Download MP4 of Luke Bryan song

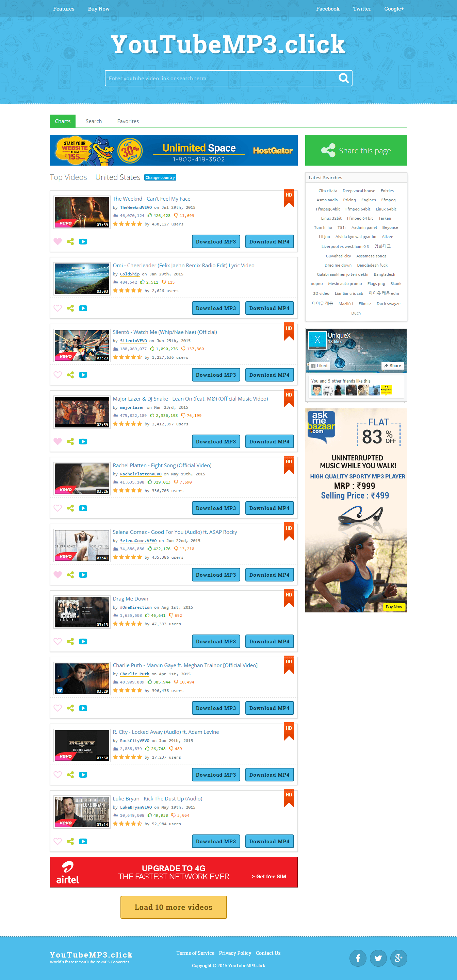click(269, 841)
